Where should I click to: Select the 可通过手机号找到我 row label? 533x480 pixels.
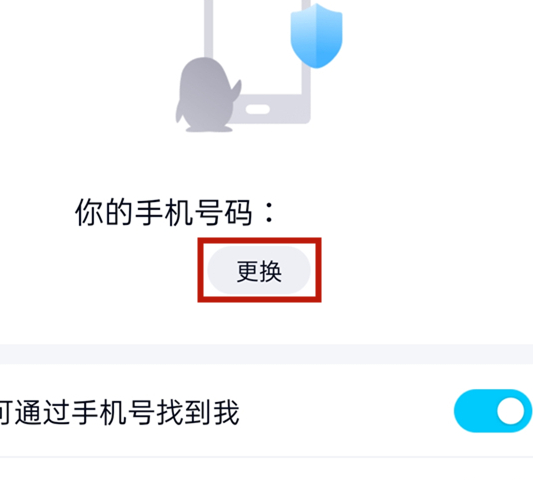pyautogui.click(x=119, y=413)
